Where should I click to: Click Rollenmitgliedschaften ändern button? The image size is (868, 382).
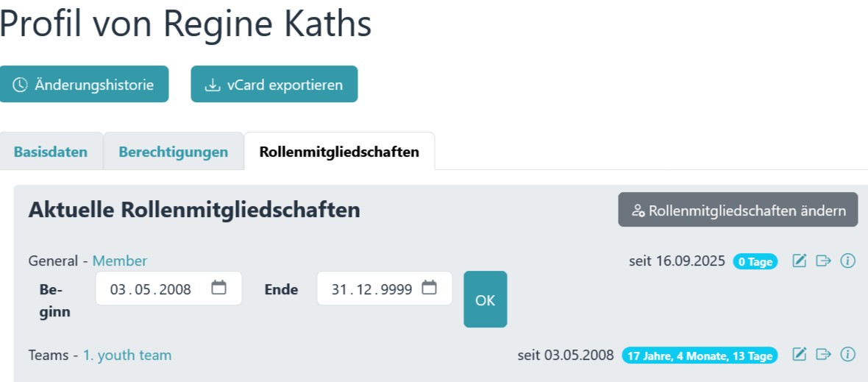coord(738,211)
